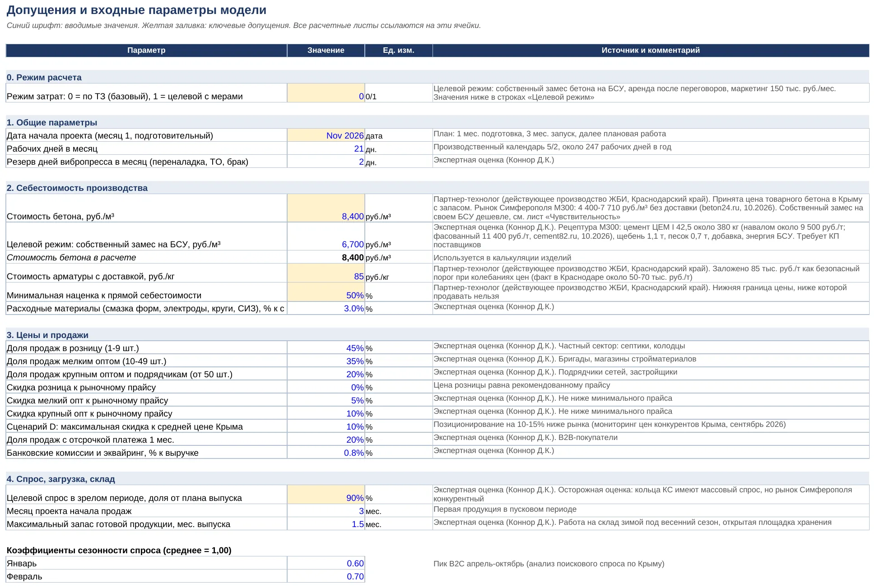Click the Январь row label
The image size is (875, 588).
click(x=22, y=563)
